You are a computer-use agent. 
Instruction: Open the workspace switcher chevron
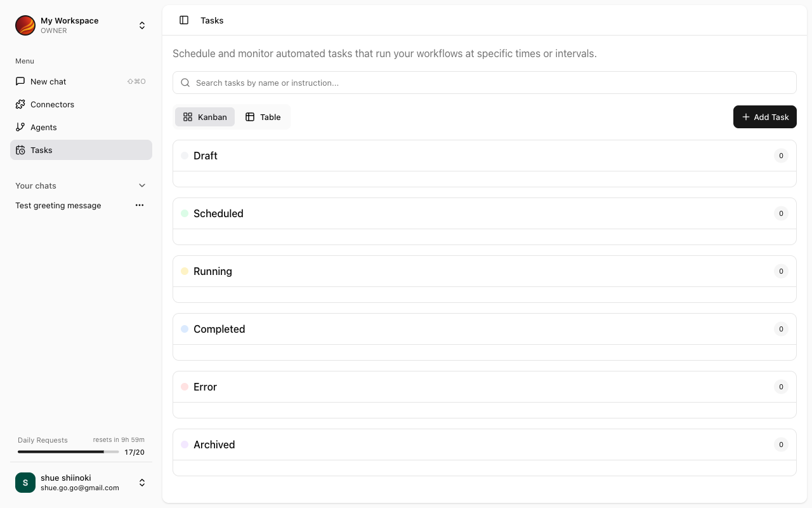pyautogui.click(x=142, y=25)
